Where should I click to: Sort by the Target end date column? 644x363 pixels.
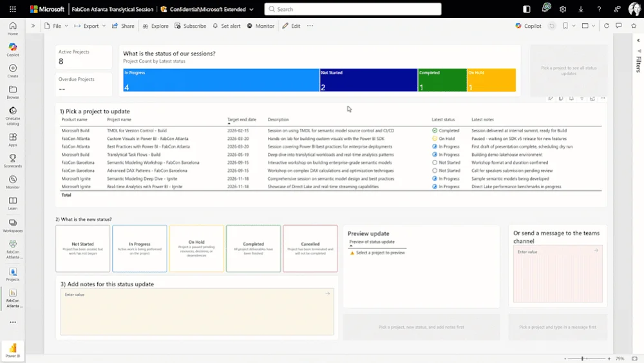coord(241,120)
